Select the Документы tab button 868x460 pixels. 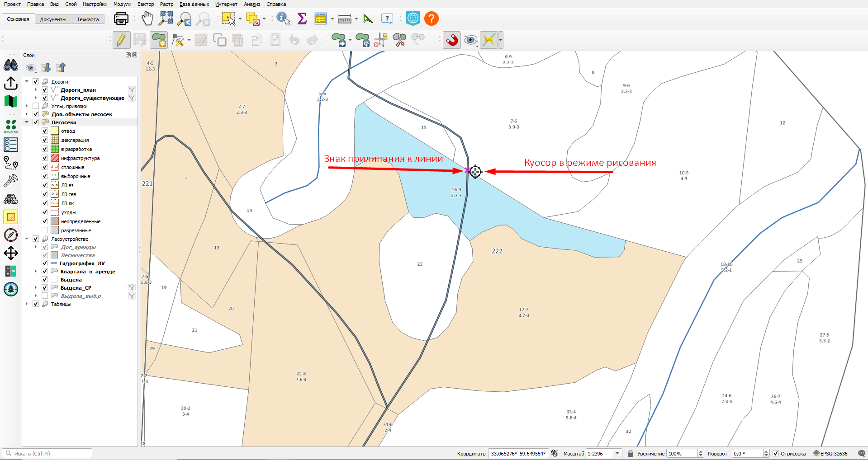[x=53, y=19]
